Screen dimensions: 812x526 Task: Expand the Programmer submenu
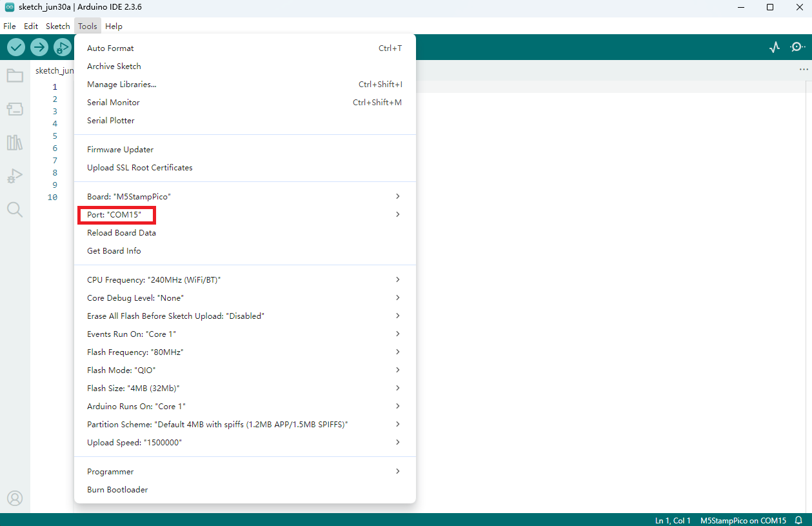coord(245,471)
